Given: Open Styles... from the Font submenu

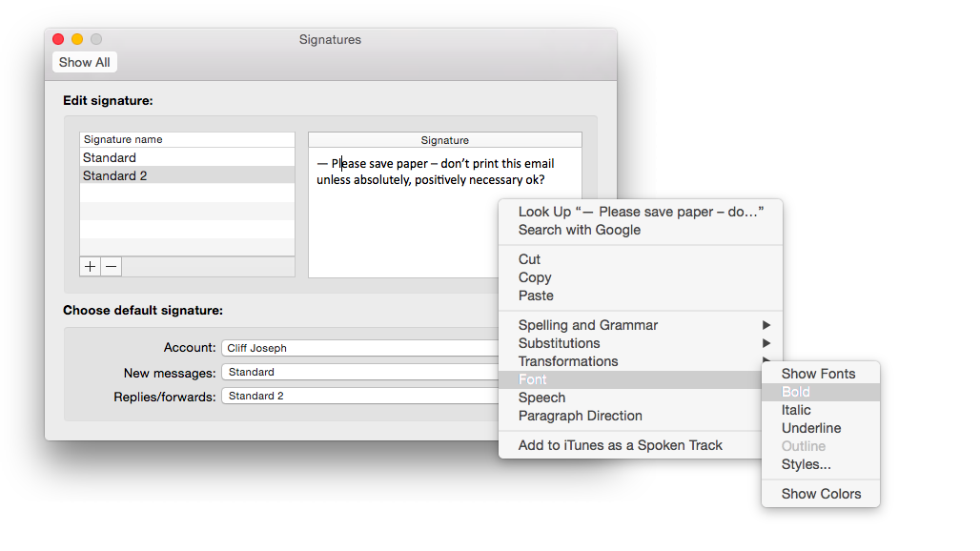Looking at the screenshot, I should coord(821,464).
